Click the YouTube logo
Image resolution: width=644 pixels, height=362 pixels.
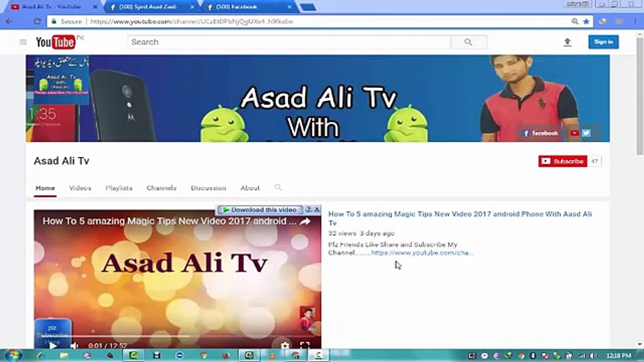(56, 42)
